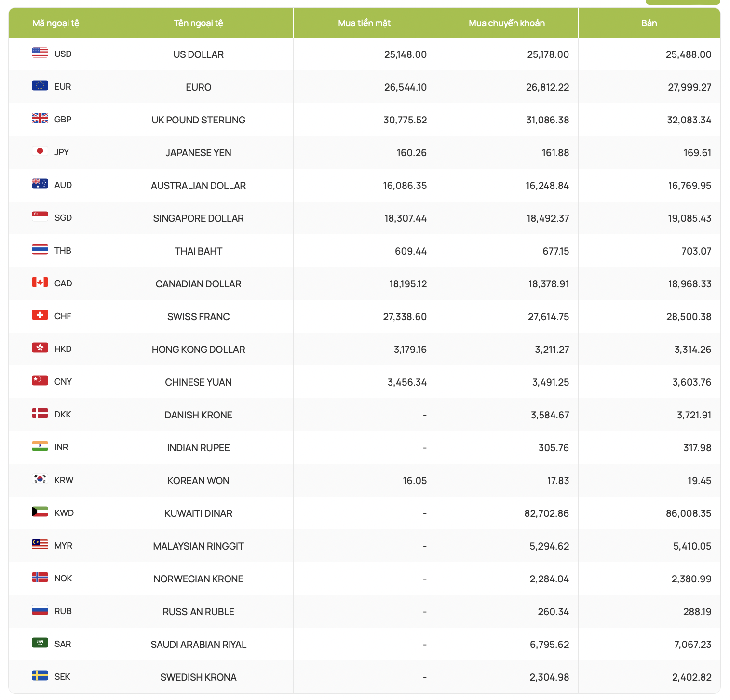Click the Thailand flag beside THB
The width and height of the screenshot is (730, 700).
point(40,249)
